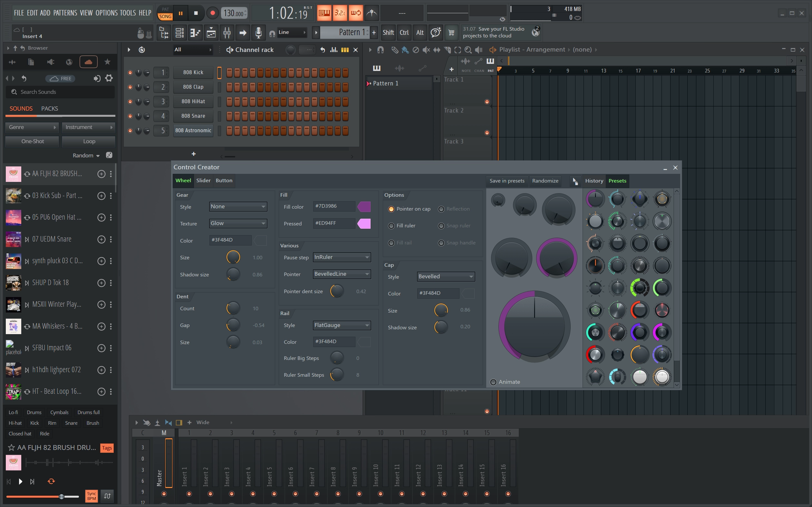
Task: Open the Gear Style dropdown
Action: coord(238,206)
